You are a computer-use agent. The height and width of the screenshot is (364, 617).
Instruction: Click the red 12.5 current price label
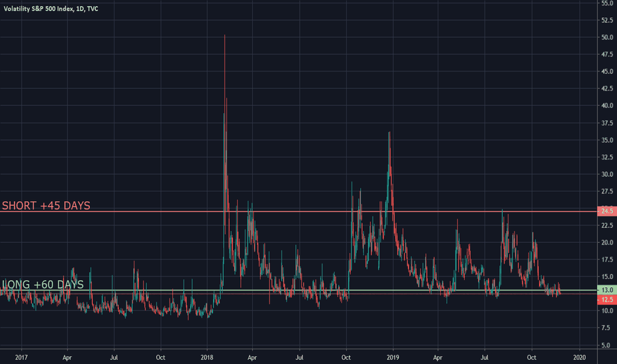(607, 300)
